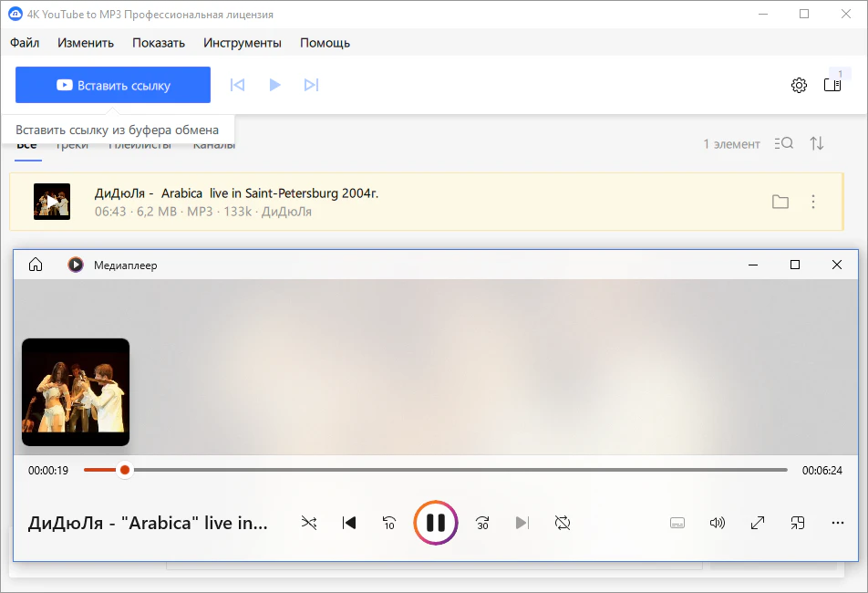Click the 1 элемент counter

pos(732,144)
